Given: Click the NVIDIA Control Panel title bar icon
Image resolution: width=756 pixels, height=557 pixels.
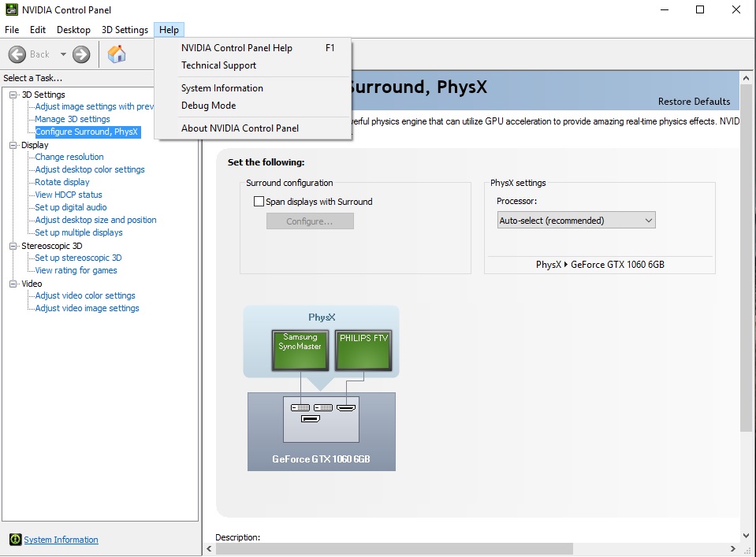Looking at the screenshot, I should coord(12,9).
